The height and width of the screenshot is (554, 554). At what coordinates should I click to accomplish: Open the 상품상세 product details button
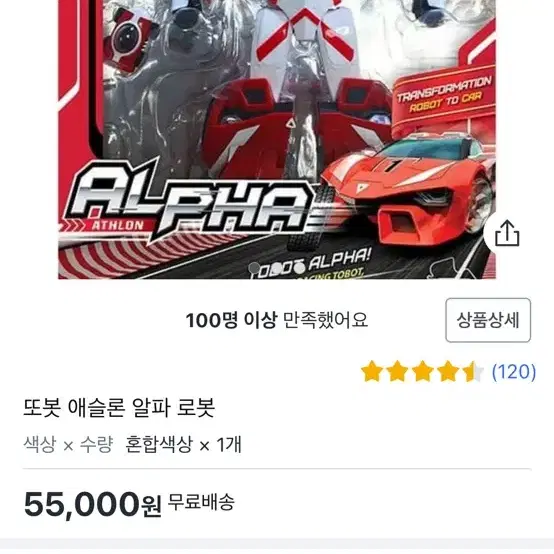pos(488,320)
